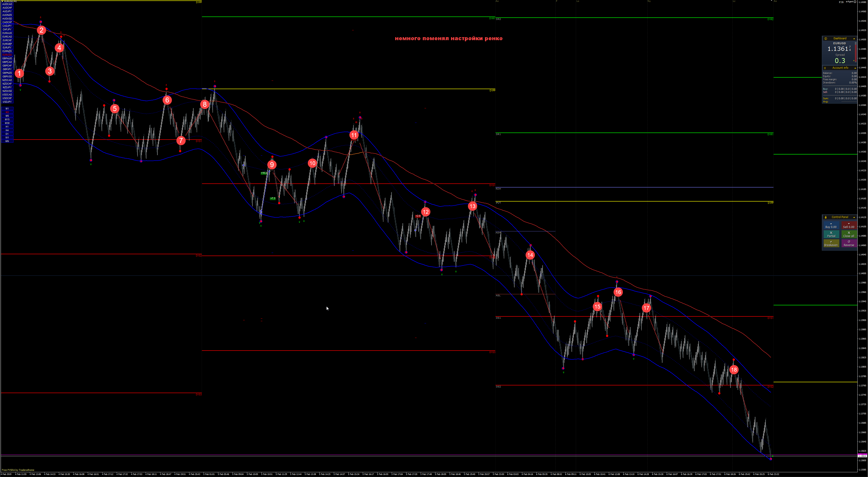Click the dashboard volume meter bar
Image resolution: width=868 pixels, height=477 pixels.
(856, 52)
